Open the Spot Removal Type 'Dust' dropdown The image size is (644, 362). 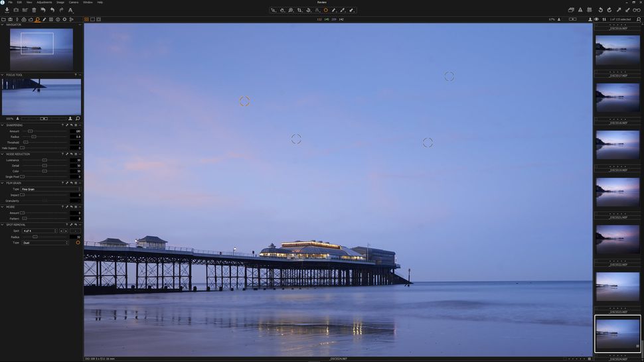point(45,243)
